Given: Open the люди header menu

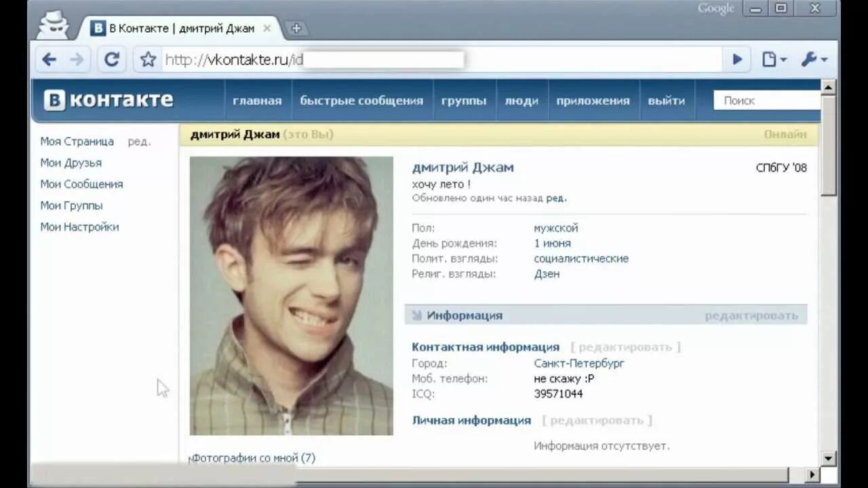Looking at the screenshot, I should (521, 101).
